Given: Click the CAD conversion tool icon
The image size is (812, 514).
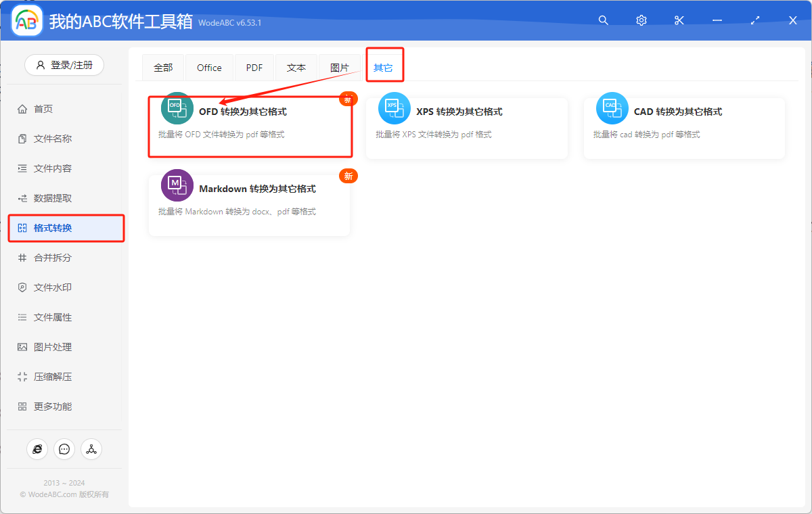Looking at the screenshot, I should [612, 108].
